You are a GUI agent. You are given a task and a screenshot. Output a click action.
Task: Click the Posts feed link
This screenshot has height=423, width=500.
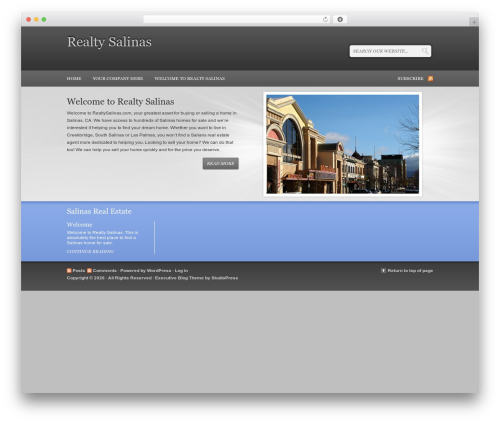(x=79, y=271)
